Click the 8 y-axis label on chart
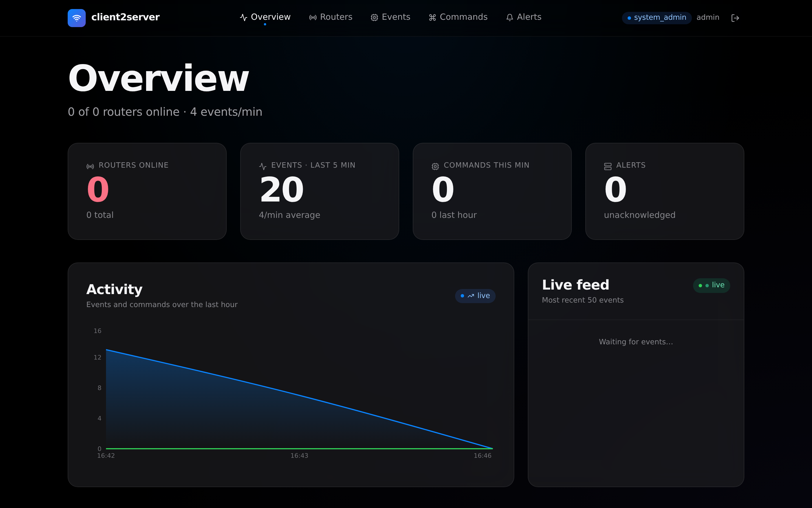812x508 pixels. [x=99, y=388]
